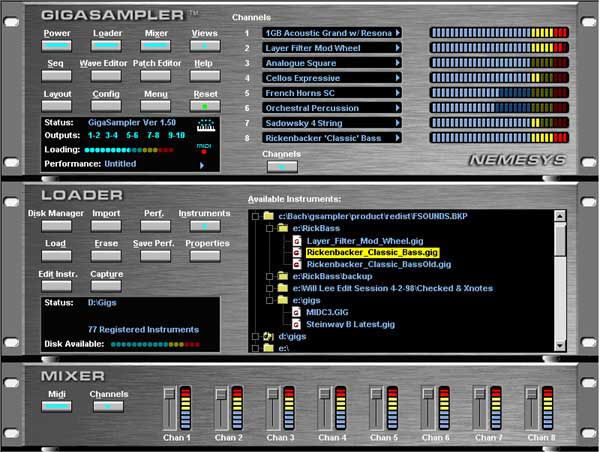Viewport: 599px width, 452px height.
Task: Click the Edit Instr. button
Action: [x=57, y=286]
